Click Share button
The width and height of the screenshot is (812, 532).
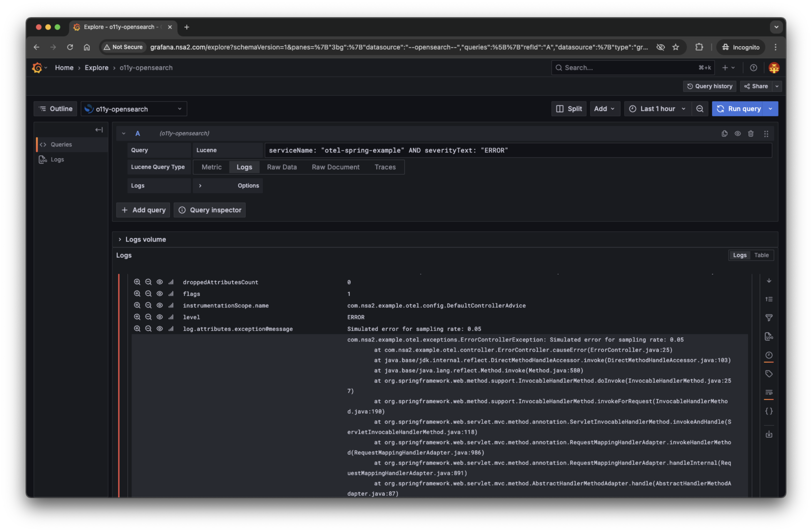(x=756, y=86)
